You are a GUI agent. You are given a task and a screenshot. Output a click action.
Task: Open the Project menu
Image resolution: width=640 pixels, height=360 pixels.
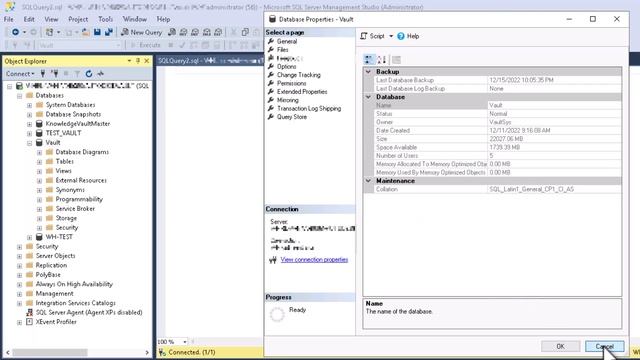(78, 19)
